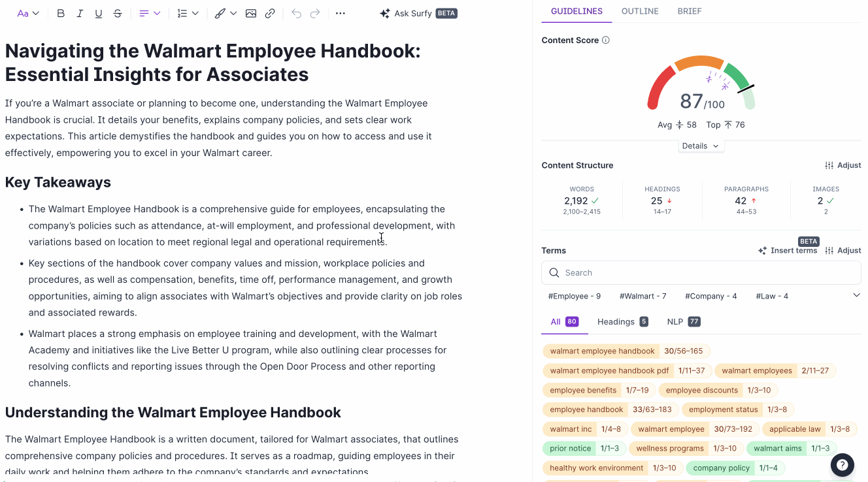Screen dimensions: 868x482
Task: Apply underline formatting
Action: click(x=99, y=13)
